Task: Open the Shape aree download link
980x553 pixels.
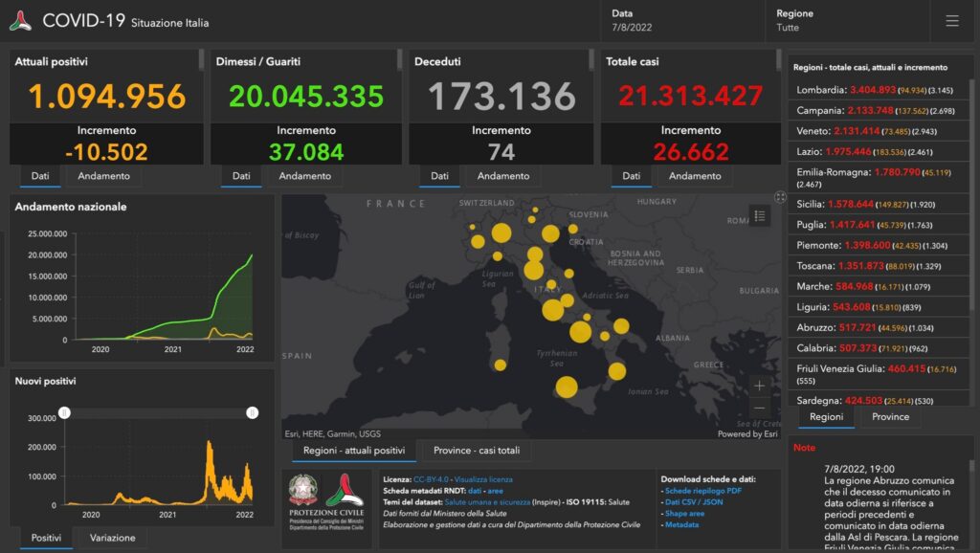Action: click(x=684, y=514)
